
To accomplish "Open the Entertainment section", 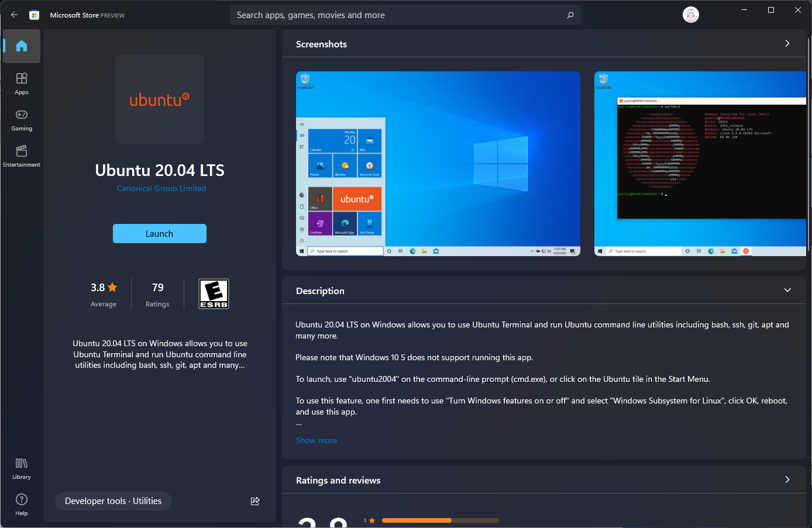I will [22, 156].
